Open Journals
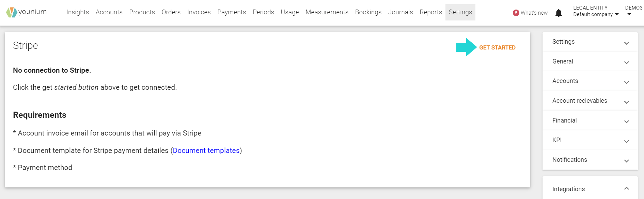 [400, 12]
